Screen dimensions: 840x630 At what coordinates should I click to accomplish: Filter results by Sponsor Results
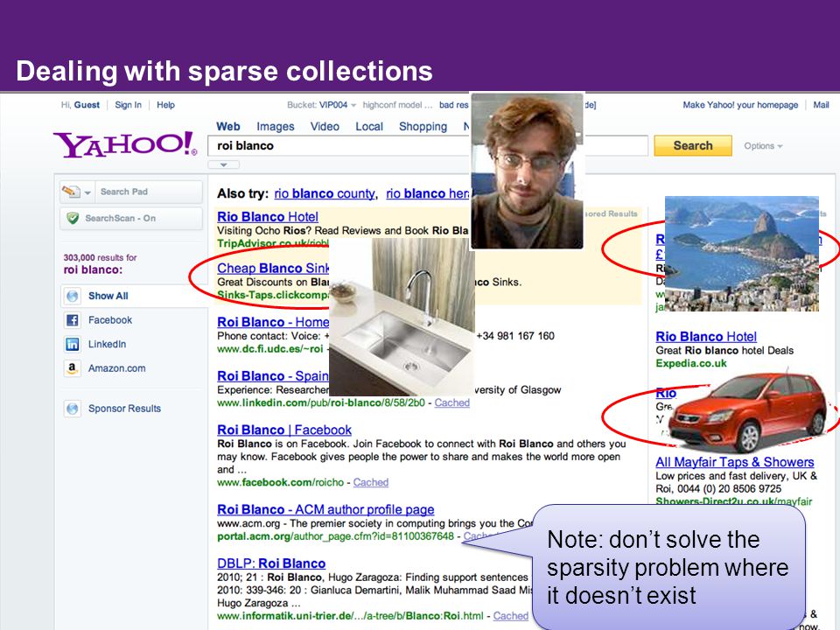point(124,409)
